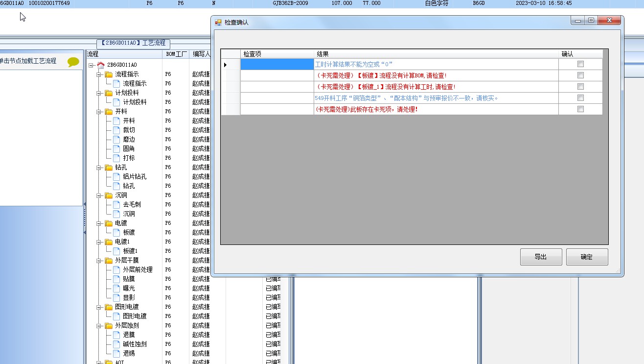644x364 pixels.
Task: Select the 沉铜 folder icon
Action: click(x=109, y=195)
